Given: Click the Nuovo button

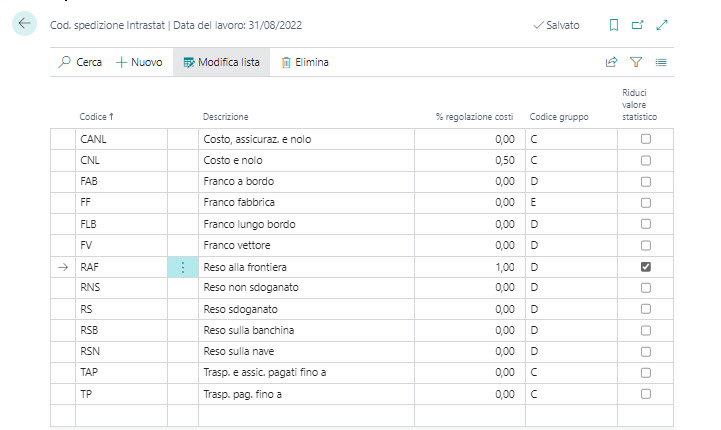Looking at the screenshot, I should pyautogui.click(x=139, y=62).
